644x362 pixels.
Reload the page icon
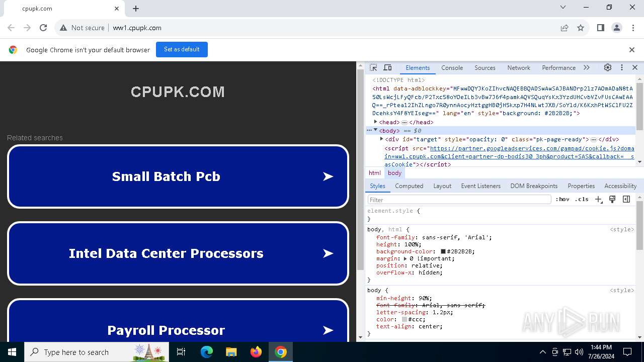43,28
